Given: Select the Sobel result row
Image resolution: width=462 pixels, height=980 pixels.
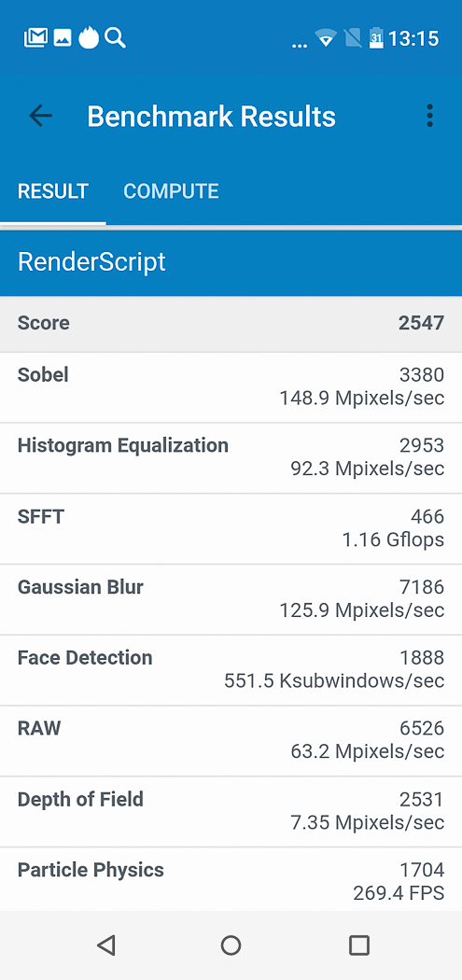Looking at the screenshot, I should click(231, 387).
